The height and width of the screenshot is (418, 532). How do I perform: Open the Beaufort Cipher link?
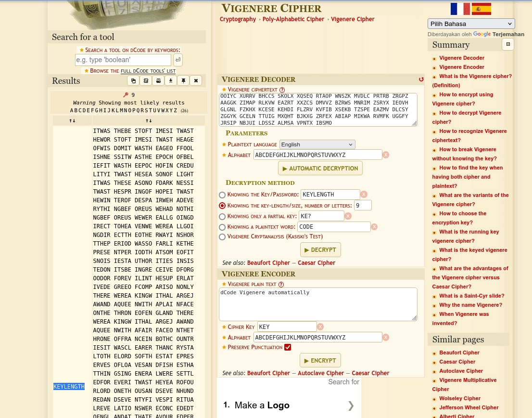click(x=269, y=262)
